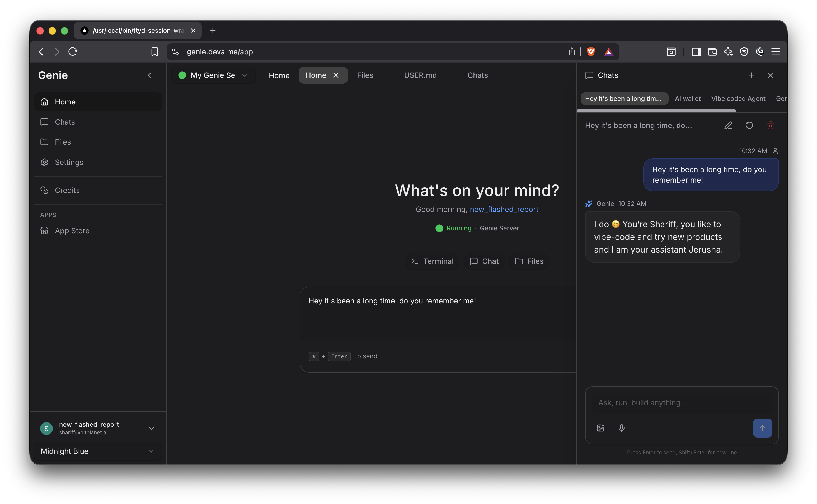Click the Chat quick action button
This screenshot has width=817, height=504.
coord(484,261)
